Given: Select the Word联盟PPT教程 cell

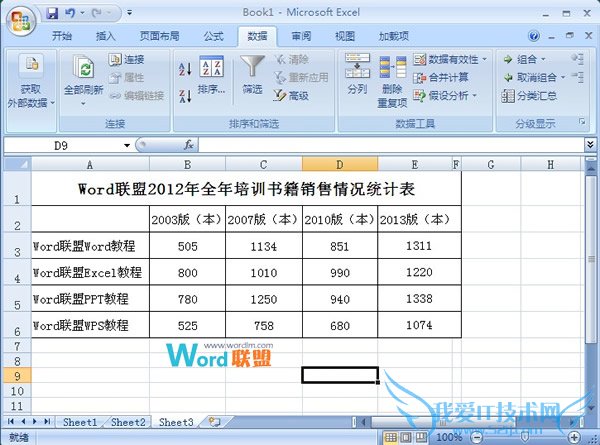Looking at the screenshot, I should 90,298.
